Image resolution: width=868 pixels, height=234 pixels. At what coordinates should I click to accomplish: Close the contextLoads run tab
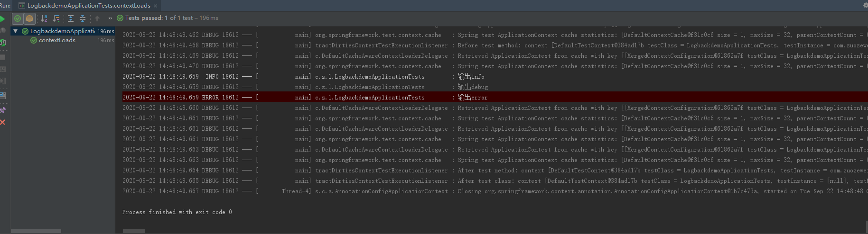tap(155, 6)
